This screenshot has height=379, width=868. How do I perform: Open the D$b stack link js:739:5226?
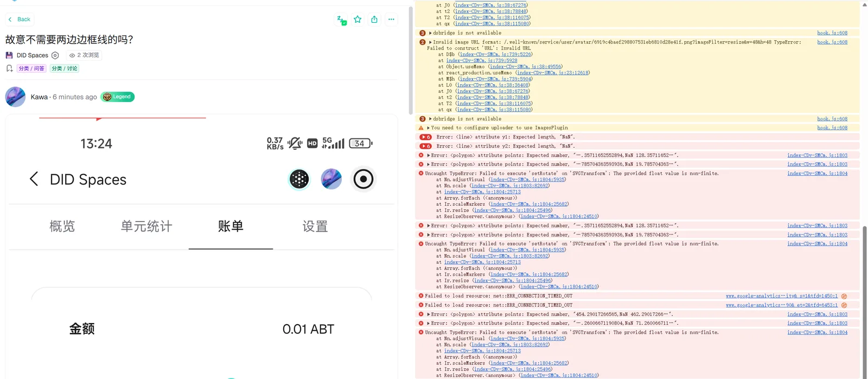[495, 54]
